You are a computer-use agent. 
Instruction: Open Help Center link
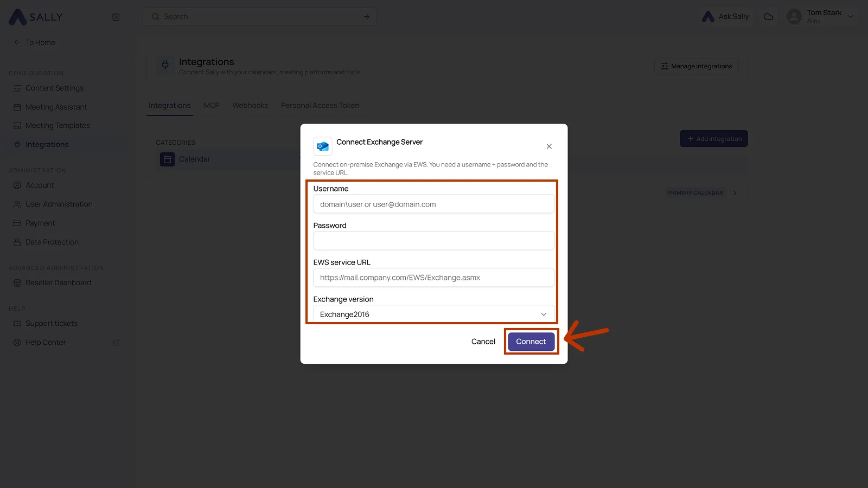(46, 342)
